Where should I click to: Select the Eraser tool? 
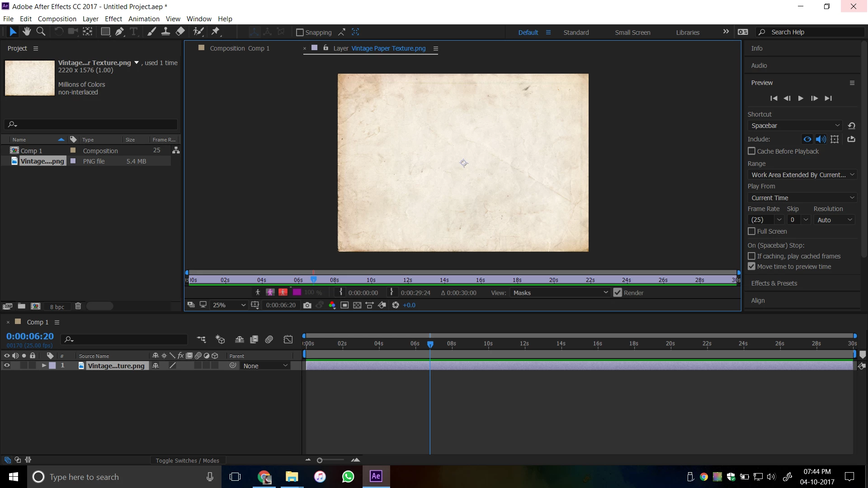click(180, 32)
